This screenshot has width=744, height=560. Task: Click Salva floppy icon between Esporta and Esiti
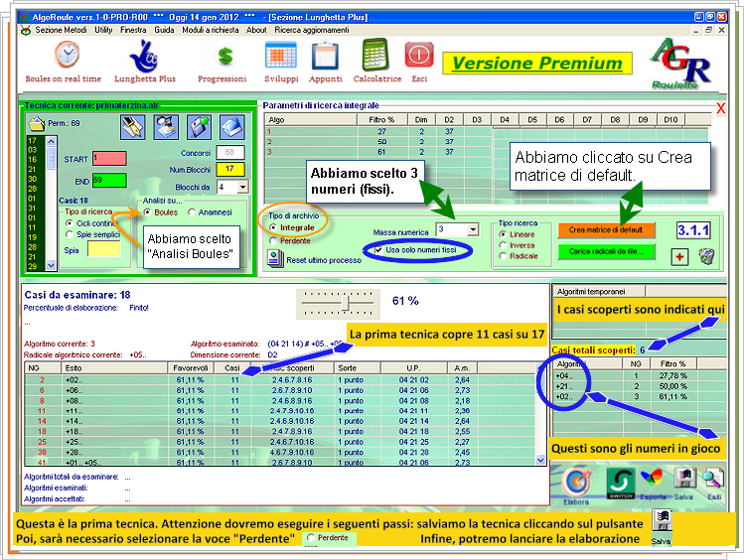pyautogui.click(x=684, y=480)
